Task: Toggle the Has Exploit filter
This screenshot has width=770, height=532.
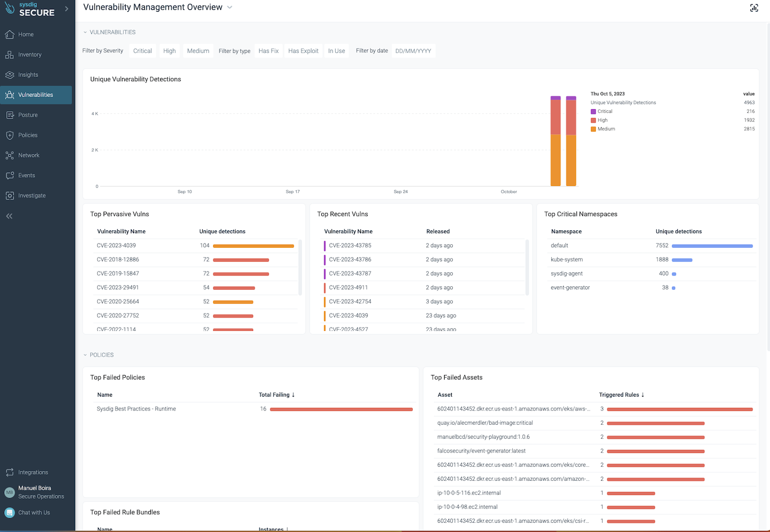Action: click(x=303, y=51)
